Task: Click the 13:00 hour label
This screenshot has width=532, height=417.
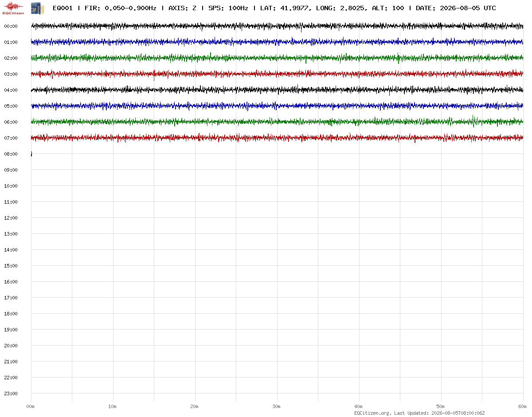Action: [x=11, y=234]
